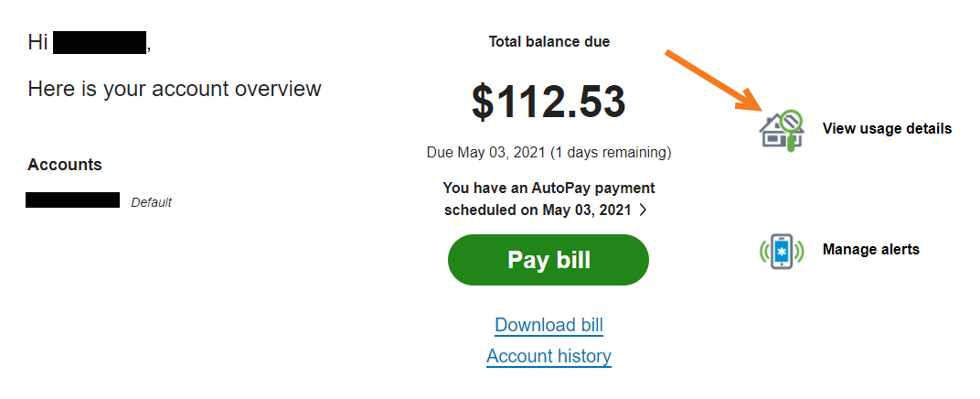Click the Total balance due heading

coord(549,42)
